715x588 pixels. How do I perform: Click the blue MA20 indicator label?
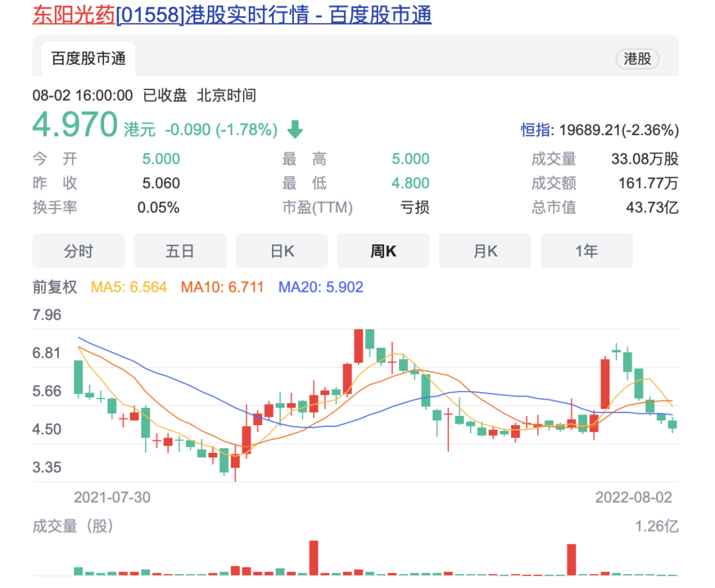pos(320,287)
